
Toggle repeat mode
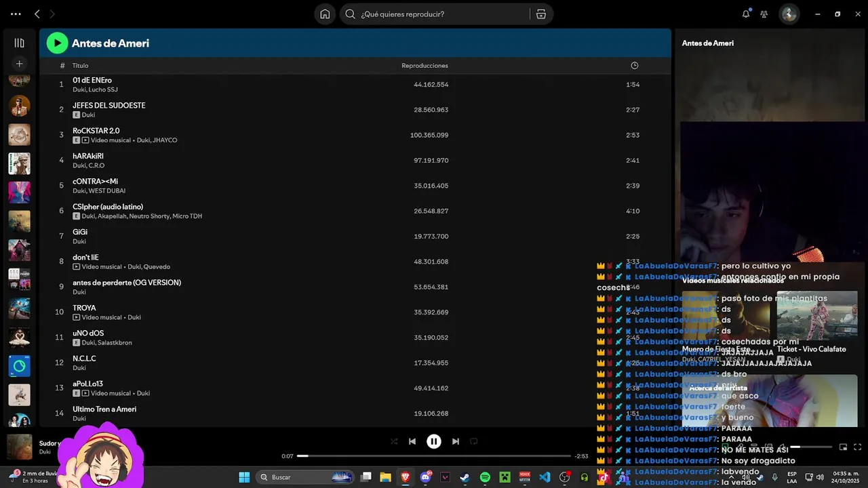pos(474,441)
